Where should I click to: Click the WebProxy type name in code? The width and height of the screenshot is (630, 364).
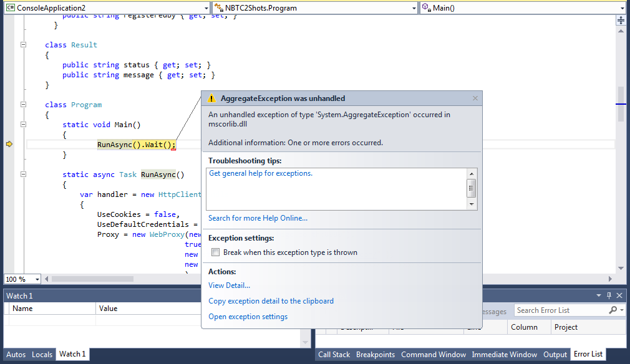click(167, 234)
